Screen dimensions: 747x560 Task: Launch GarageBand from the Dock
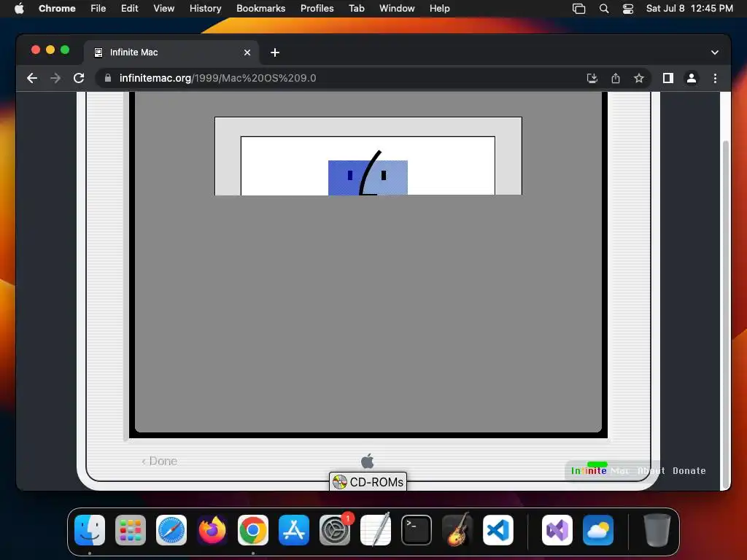pos(457,530)
